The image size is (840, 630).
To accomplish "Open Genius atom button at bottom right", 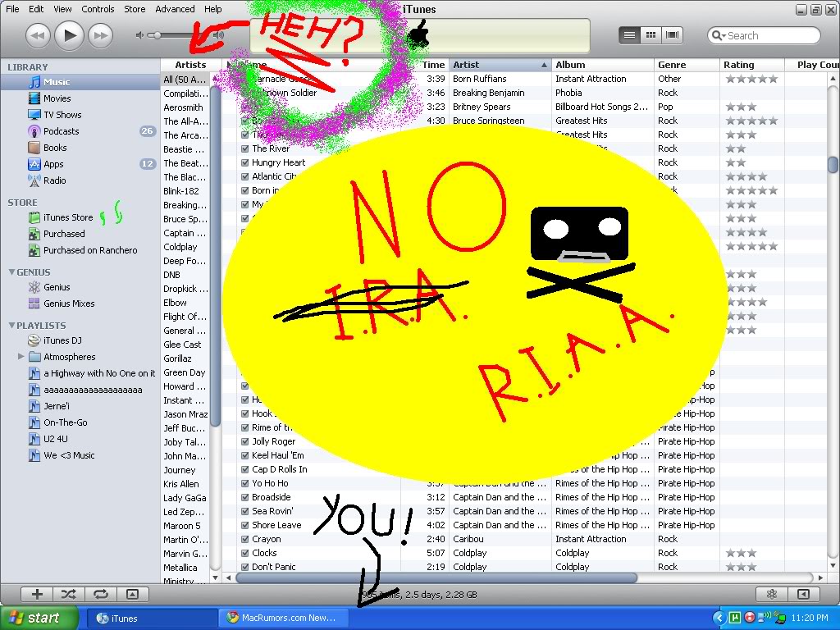I will tap(771, 594).
